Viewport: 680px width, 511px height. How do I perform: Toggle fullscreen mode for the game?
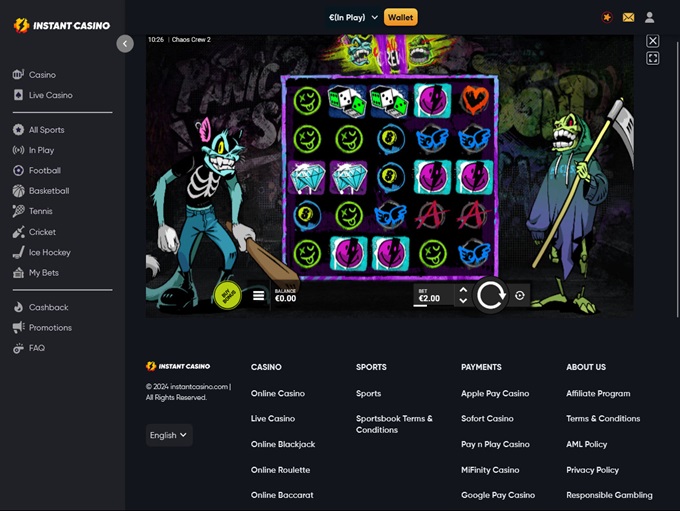(x=653, y=58)
